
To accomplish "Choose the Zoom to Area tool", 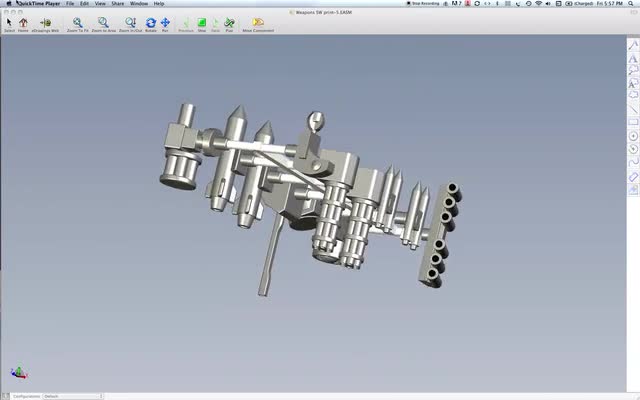I will [x=103, y=22].
